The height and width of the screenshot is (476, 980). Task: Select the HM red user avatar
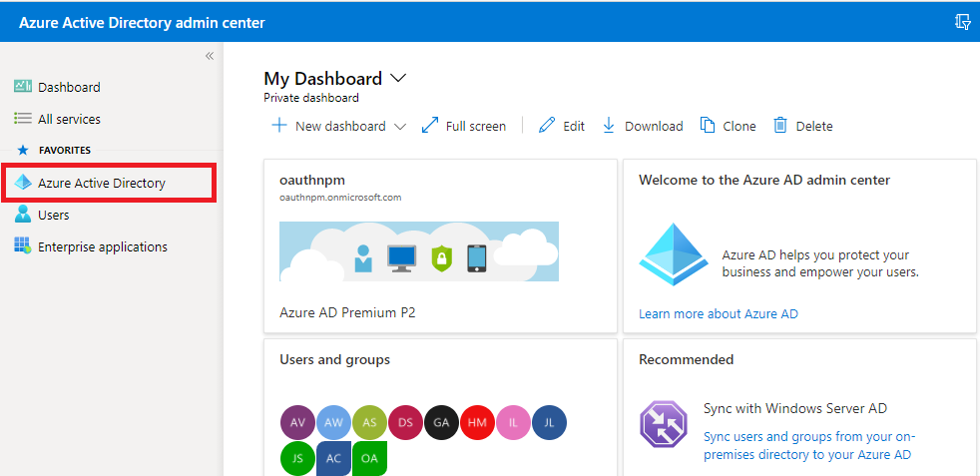click(477, 422)
